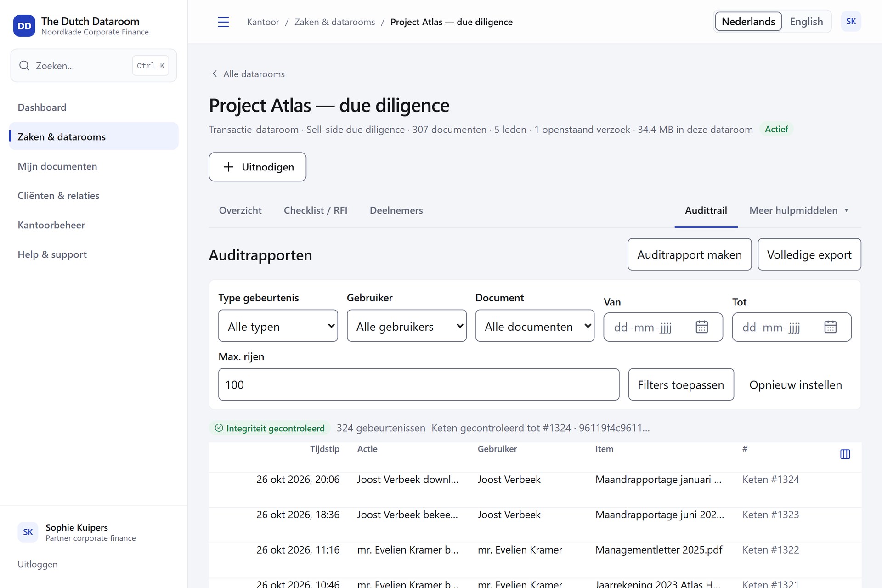
Task: Switch language to Nederlands
Action: click(x=748, y=22)
